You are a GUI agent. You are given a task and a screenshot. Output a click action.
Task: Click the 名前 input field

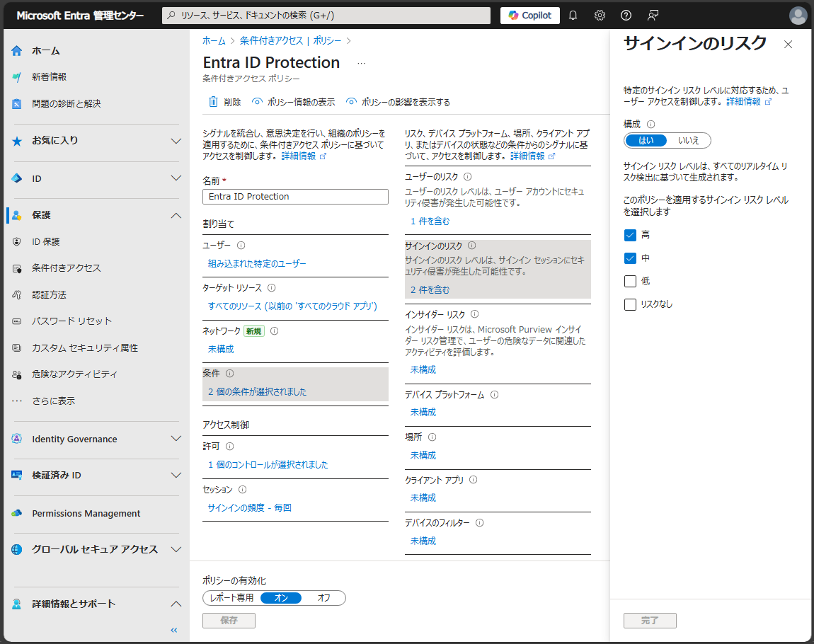coord(295,197)
